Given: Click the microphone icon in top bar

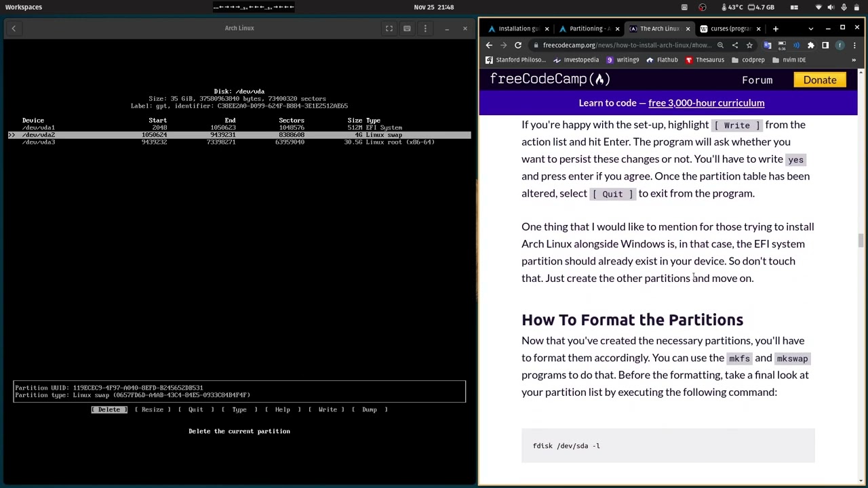Looking at the screenshot, I should click(x=844, y=7).
